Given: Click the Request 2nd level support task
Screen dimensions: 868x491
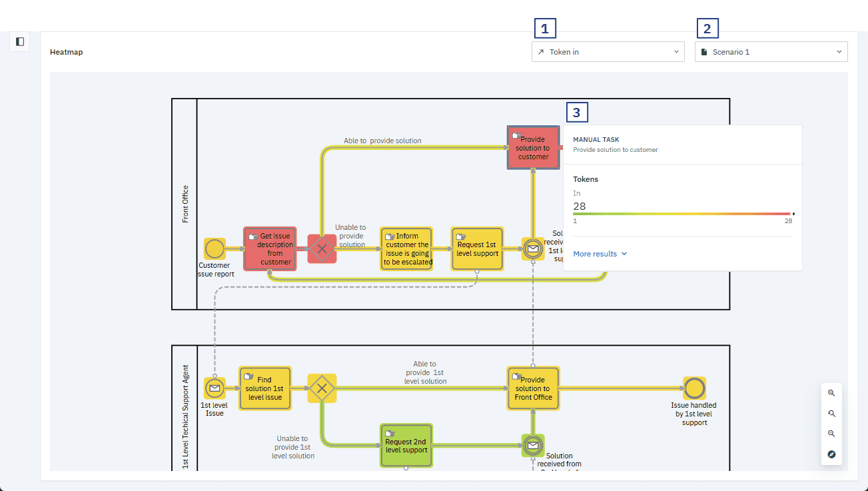Looking at the screenshot, I should (x=406, y=445).
